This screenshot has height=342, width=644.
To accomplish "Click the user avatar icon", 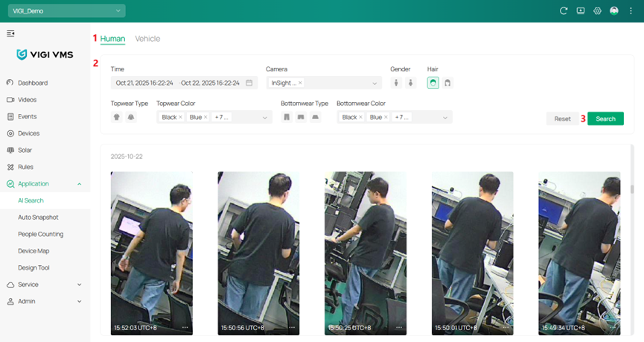I will [614, 11].
